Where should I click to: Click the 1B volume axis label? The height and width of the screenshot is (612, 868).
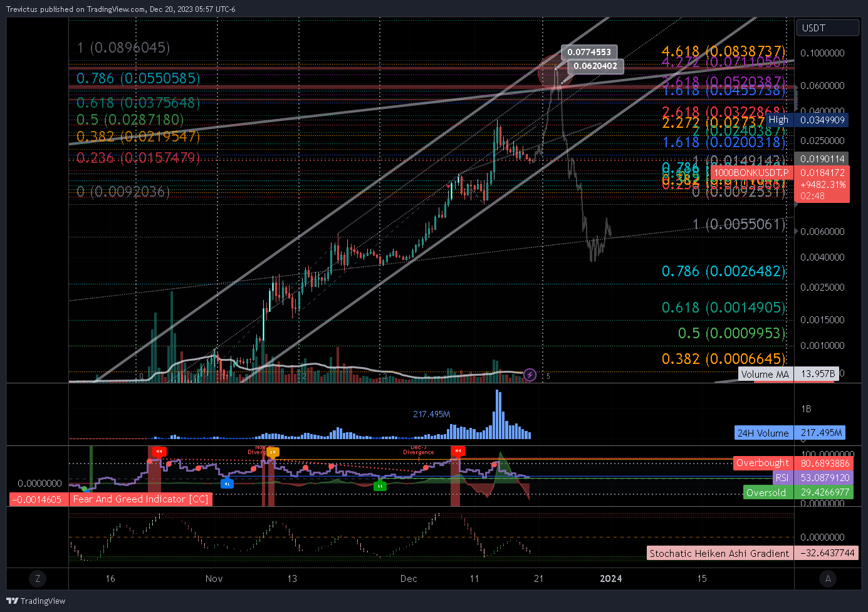pyautogui.click(x=806, y=408)
